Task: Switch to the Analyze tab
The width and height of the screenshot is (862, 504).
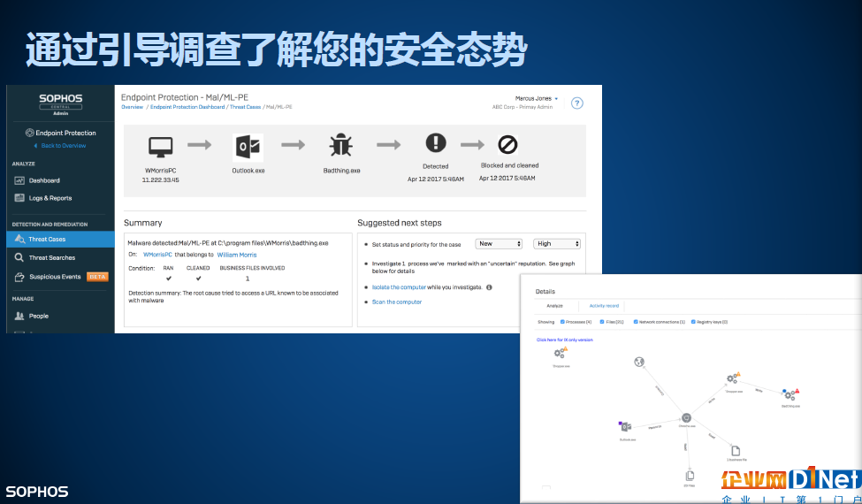Action: tap(554, 306)
